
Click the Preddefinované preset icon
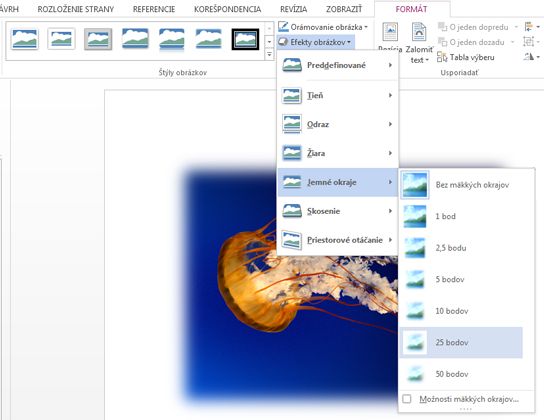(292, 65)
